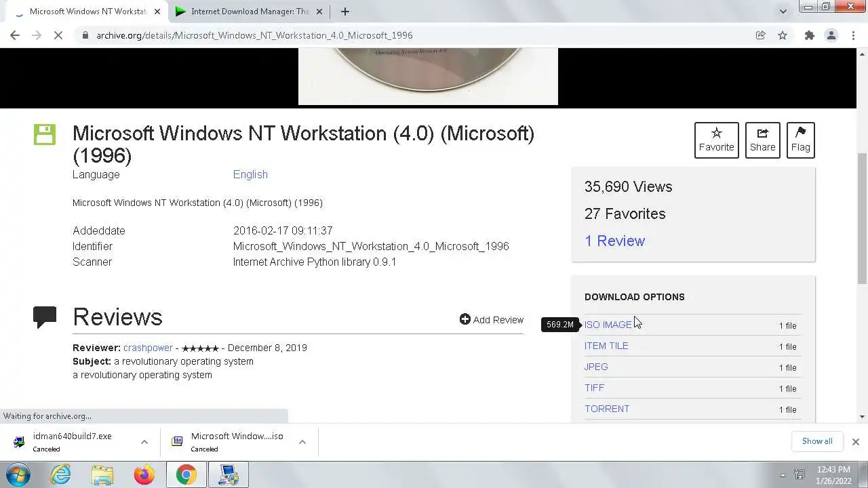This screenshot has height=488, width=868.
Task: Close the Internet Download Manager tab
Action: pyautogui.click(x=319, y=12)
